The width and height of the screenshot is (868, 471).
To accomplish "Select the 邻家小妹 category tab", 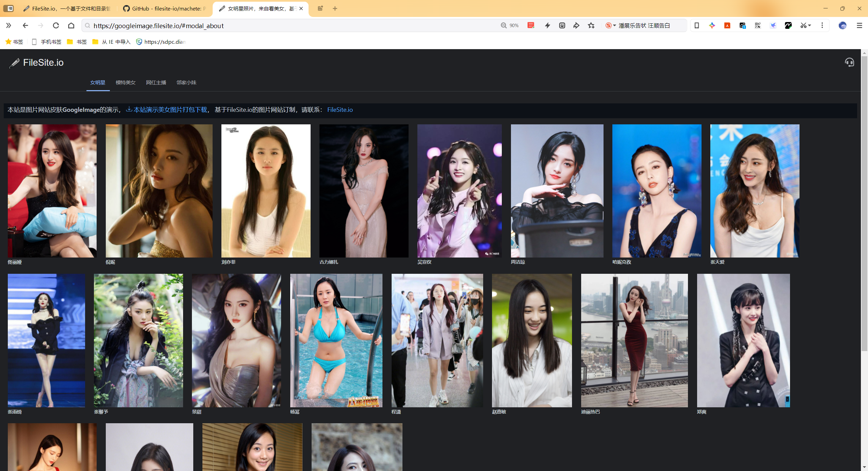I will click(186, 83).
